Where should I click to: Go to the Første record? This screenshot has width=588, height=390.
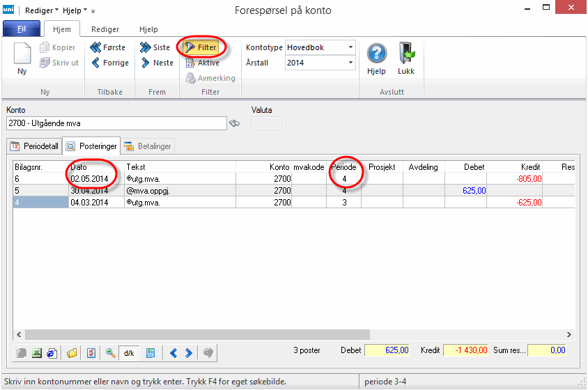[x=108, y=47]
